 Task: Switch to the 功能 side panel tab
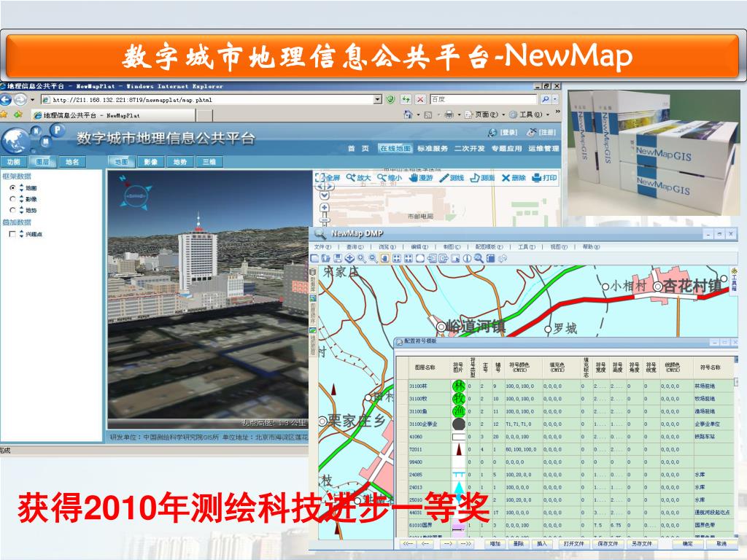pos(13,162)
